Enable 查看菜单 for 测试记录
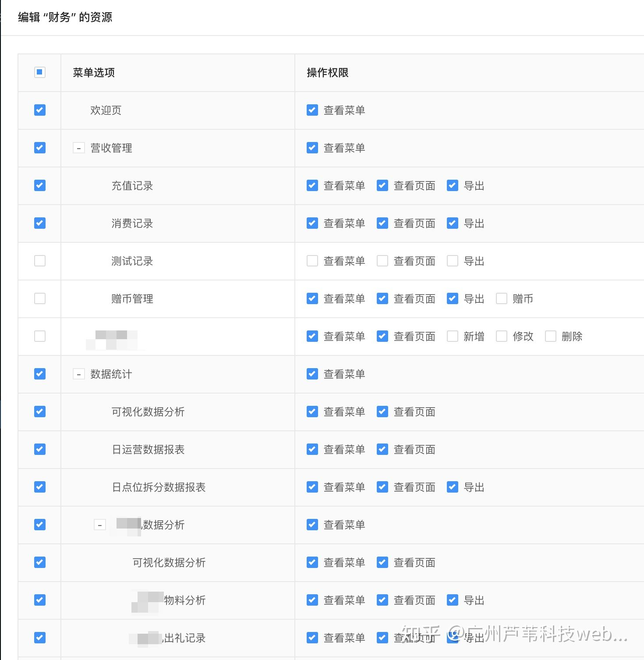 click(312, 261)
